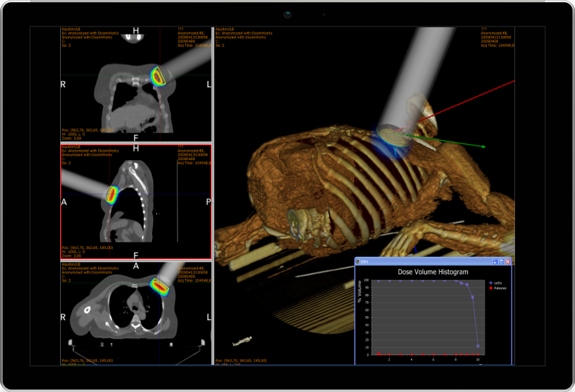This screenshot has width=575, height=392.
Task: Click the splitter between coronal and sagittal views
Action: [x=136, y=143]
